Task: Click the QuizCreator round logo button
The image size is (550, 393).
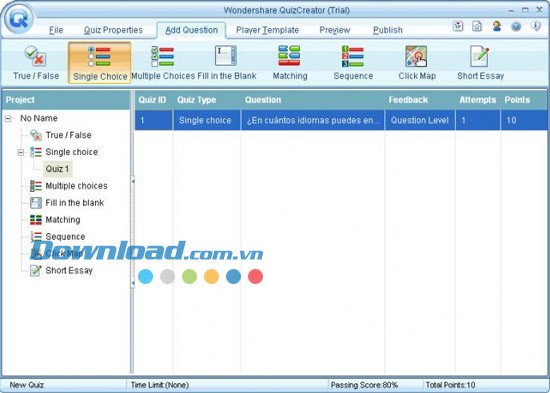Action: click(19, 19)
